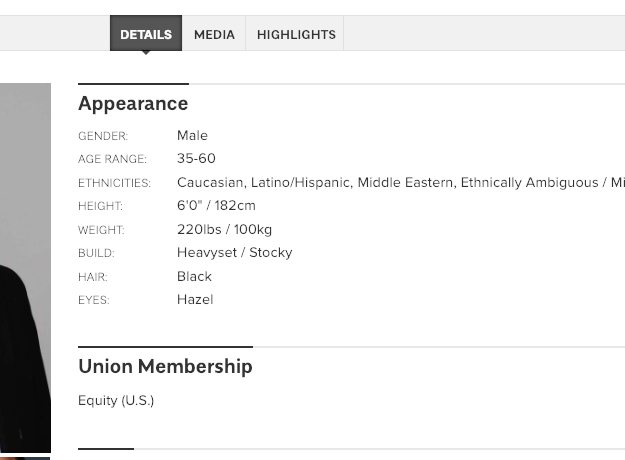Click the Union Membership heading
Viewport: 625px width, 460px height.
tap(165, 366)
